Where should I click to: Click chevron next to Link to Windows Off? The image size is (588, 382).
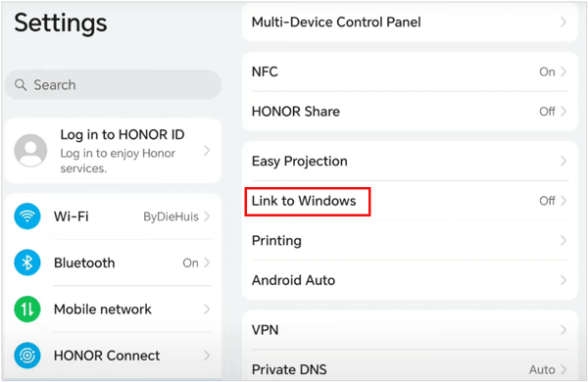tap(563, 201)
